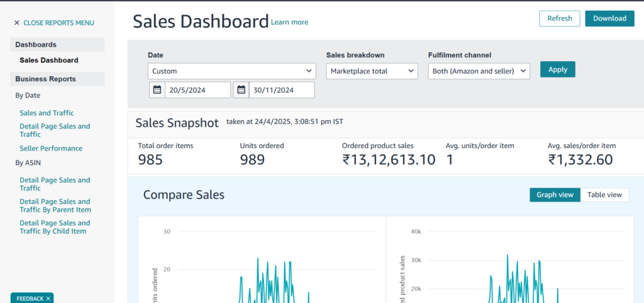Open the Date range Custom dropdown
Image resolution: width=644 pixels, height=303 pixels.
point(231,71)
